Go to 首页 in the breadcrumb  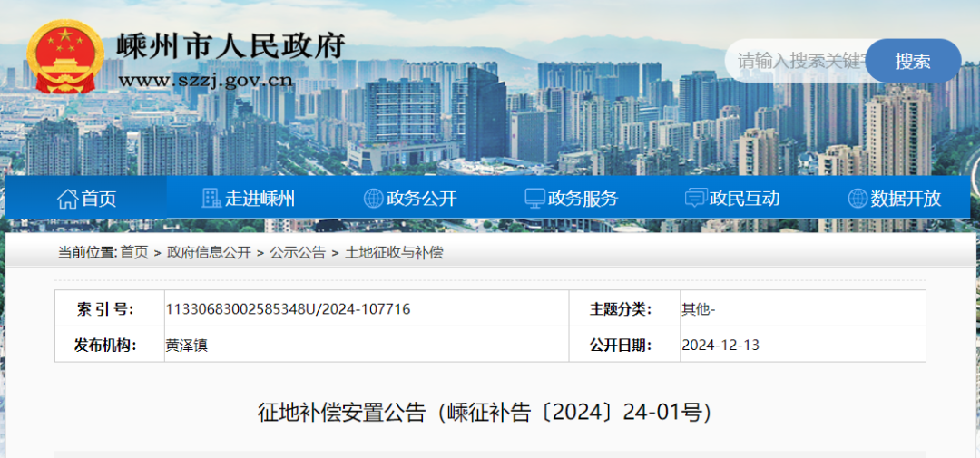point(134,253)
